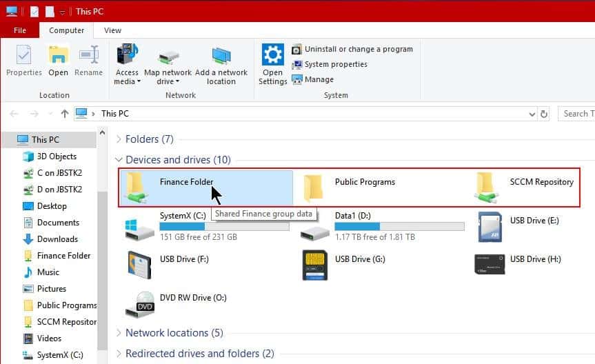
Task: Switch to the View ribbon tab
Action: pos(112,30)
